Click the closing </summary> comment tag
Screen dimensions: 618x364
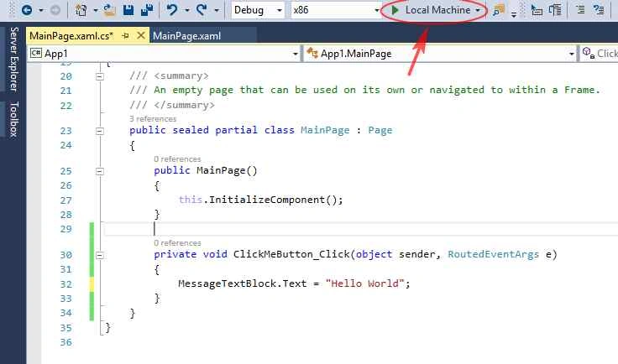click(x=184, y=105)
